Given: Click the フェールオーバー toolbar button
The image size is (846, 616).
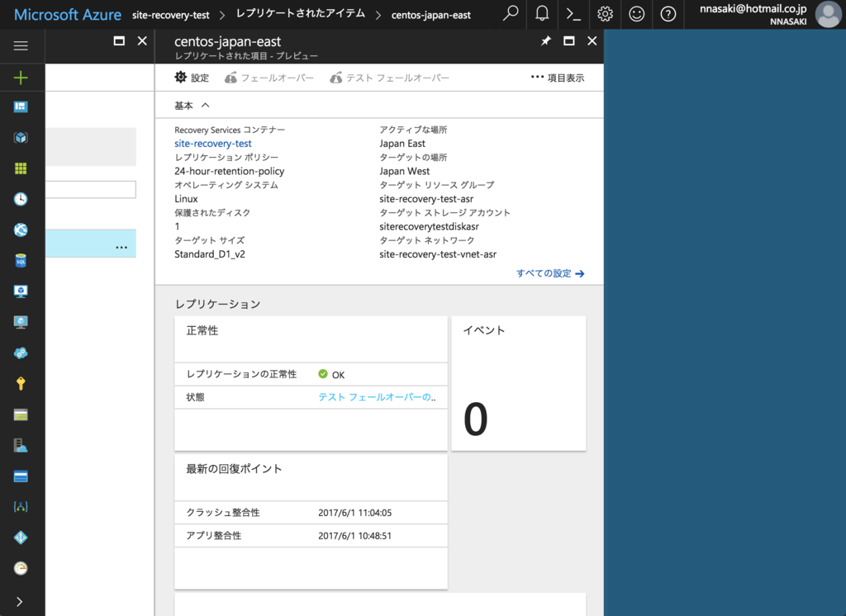Looking at the screenshot, I should pos(269,78).
